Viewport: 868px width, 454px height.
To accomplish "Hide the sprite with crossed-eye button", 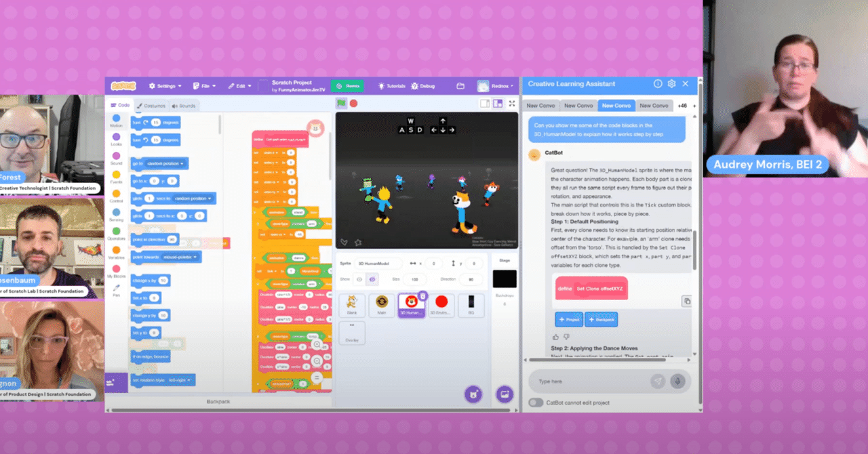I will (x=372, y=279).
